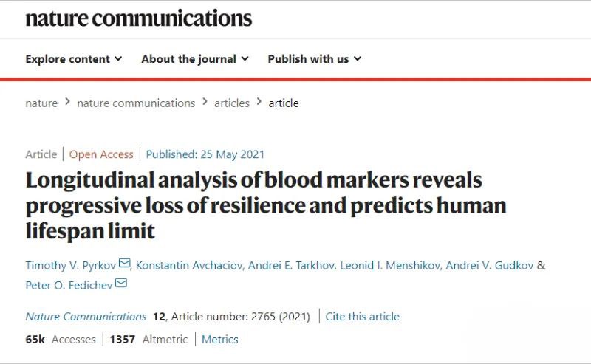Open the About the journal dropdown
The width and height of the screenshot is (591, 364).
[x=195, y=59]
